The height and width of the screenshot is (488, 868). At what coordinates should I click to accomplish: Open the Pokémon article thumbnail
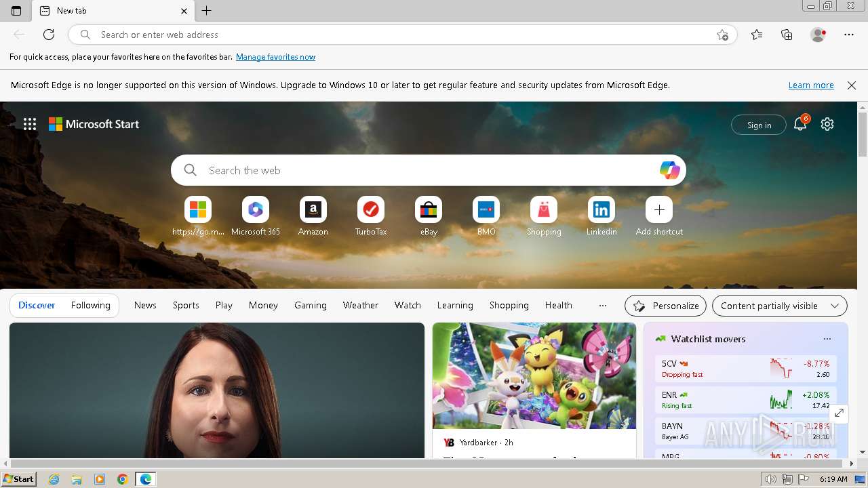pos(534,375)
